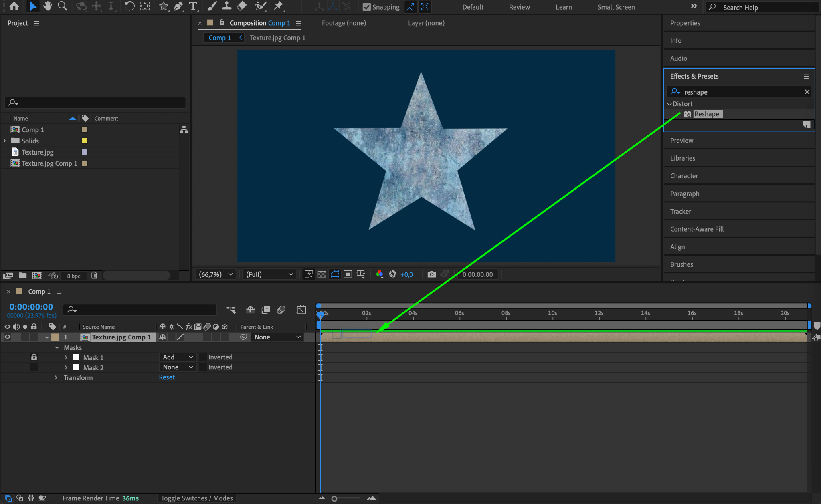Uncheck the Snapping checkbox
Viewport: 821px width, 504px height.
pos(366,7)
